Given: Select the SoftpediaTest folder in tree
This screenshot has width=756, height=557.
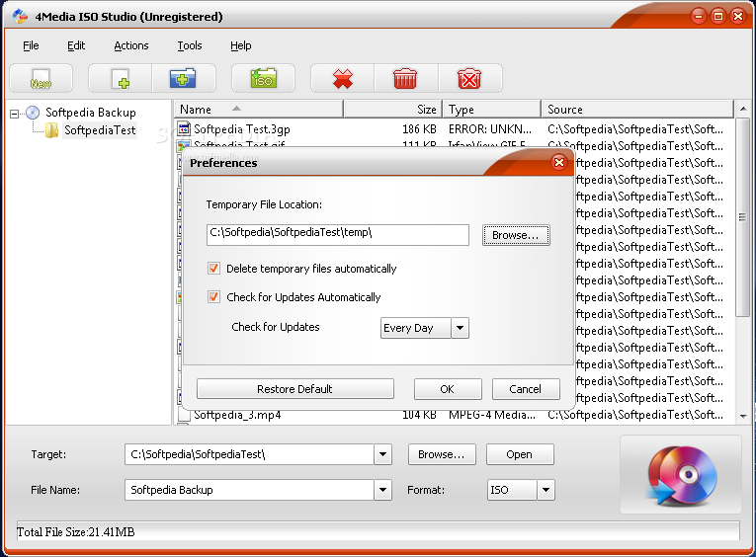Looking at the screenshot, I should [100, 130].
